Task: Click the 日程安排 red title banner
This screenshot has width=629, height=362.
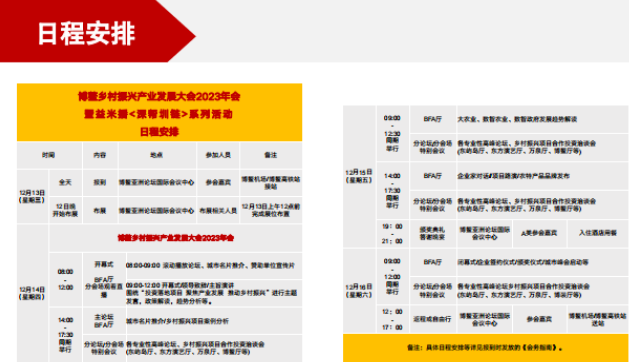Action: click(97, 31)
